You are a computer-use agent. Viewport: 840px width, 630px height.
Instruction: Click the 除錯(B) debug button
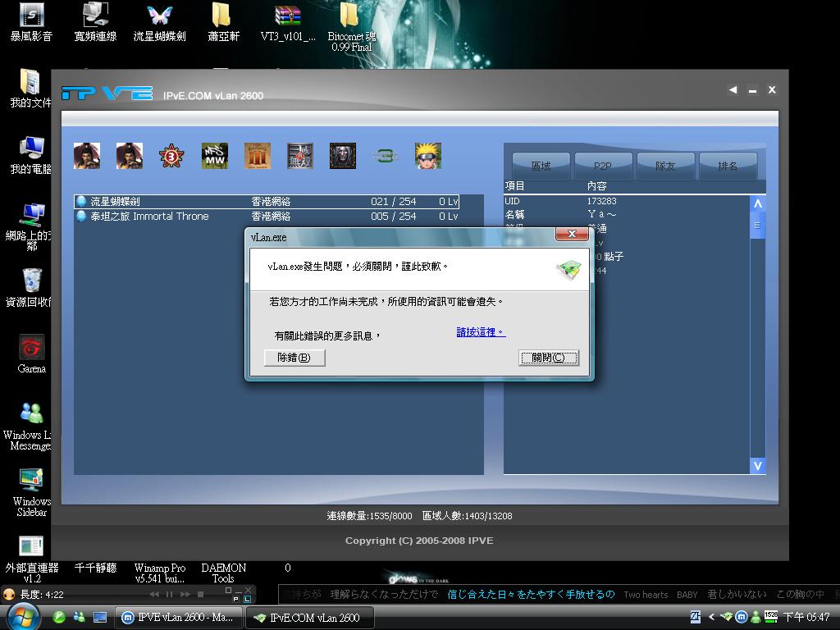tap(294, 358)
